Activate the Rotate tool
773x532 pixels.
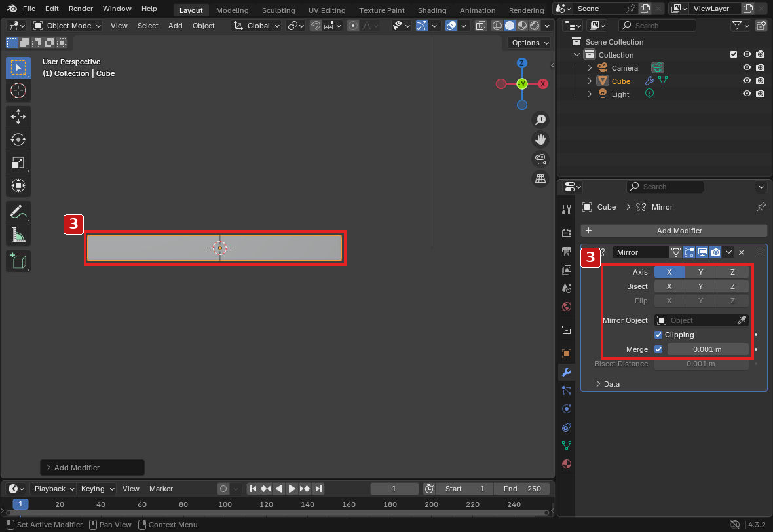click(18, 140)
